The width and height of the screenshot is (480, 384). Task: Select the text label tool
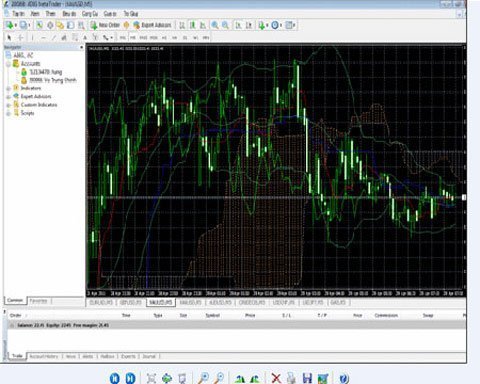(95, 38)
